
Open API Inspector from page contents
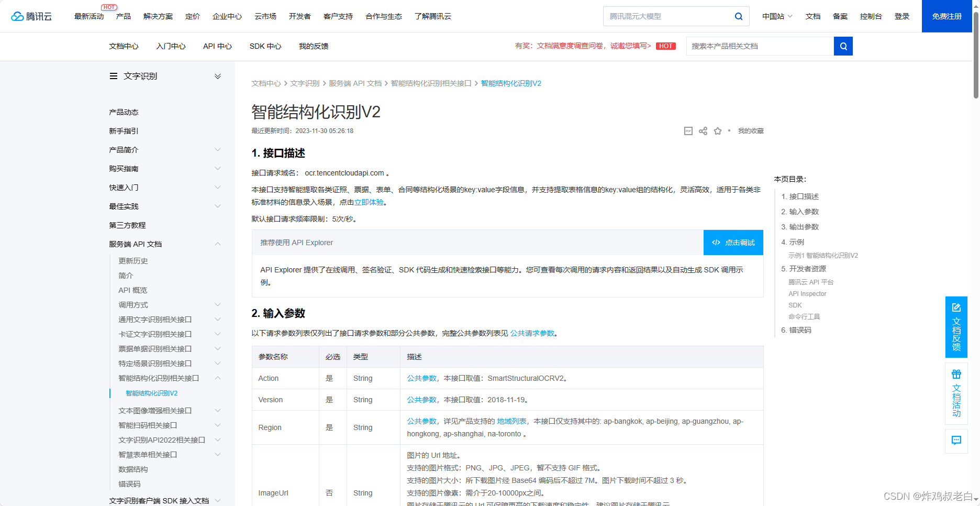tap(807, 294)
